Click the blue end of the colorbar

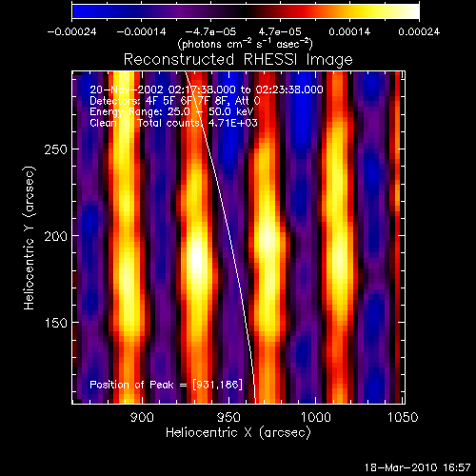tap(78, 11)
